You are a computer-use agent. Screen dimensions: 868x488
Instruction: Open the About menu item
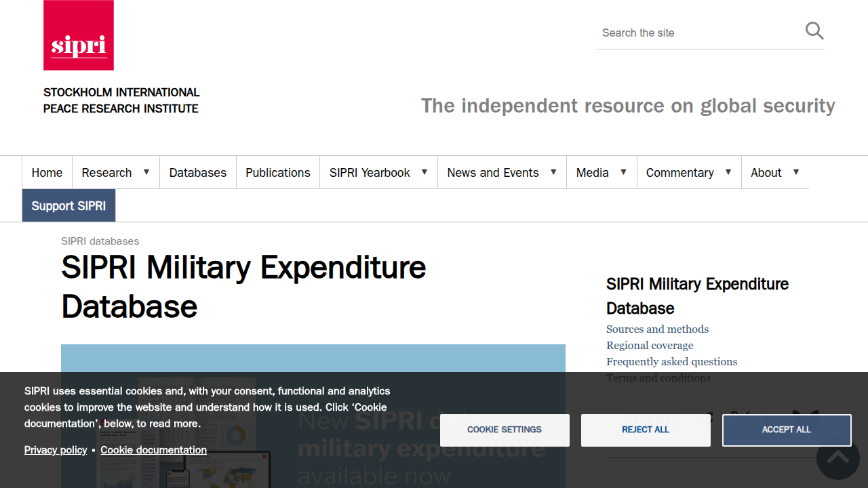tap(766, 173)
